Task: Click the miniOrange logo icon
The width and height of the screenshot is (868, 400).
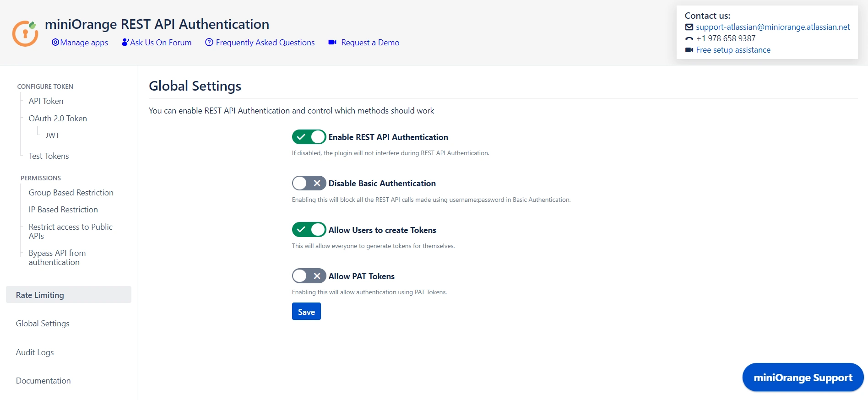Action: pos(25,33)
